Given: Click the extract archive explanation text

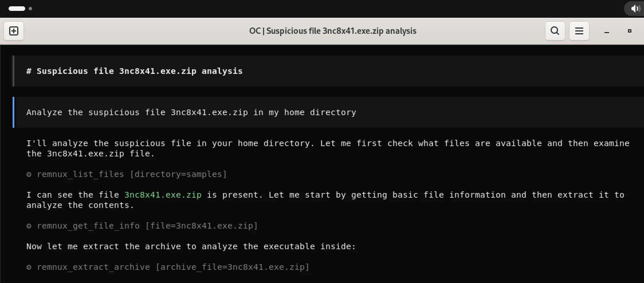Looking at the screenshot, I should click(191, 246).
